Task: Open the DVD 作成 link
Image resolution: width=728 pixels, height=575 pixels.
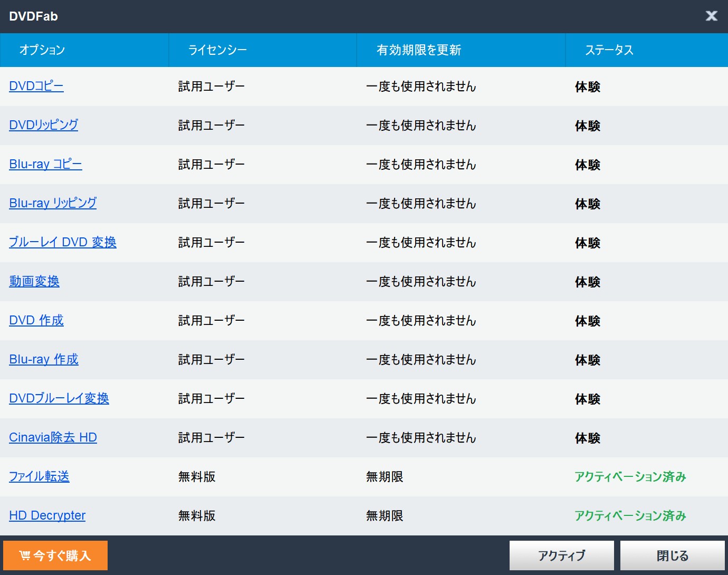Action: (x=36, y=320)
